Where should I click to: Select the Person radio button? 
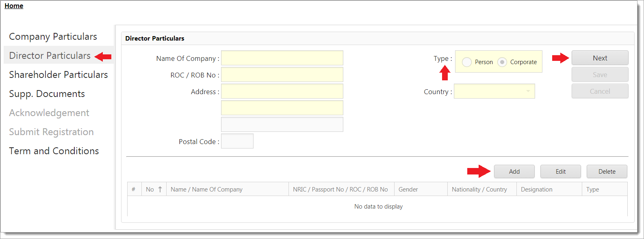click(467, 62)
